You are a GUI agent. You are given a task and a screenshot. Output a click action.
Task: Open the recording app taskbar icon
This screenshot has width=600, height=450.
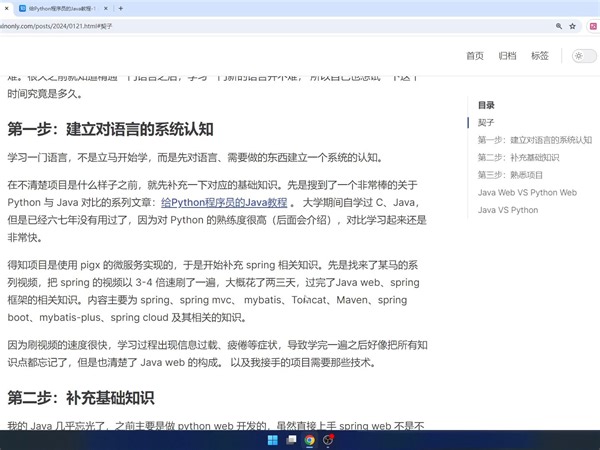tap(328, 440)
